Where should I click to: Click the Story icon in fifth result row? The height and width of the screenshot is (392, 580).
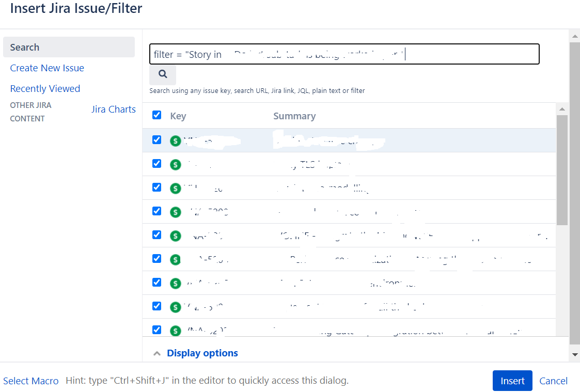(175, 236)
